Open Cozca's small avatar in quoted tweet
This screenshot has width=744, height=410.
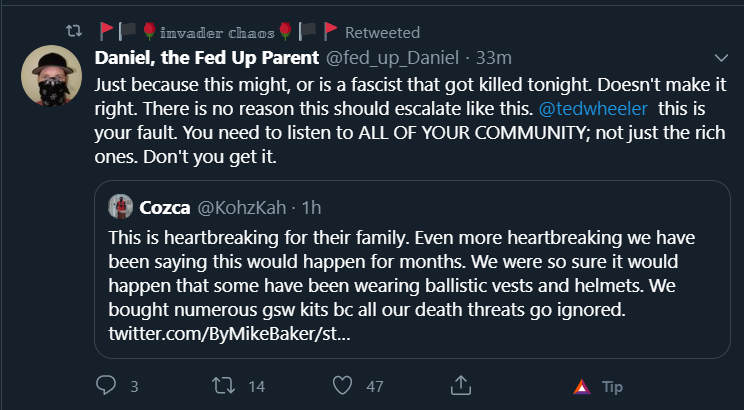click(121, 206)
